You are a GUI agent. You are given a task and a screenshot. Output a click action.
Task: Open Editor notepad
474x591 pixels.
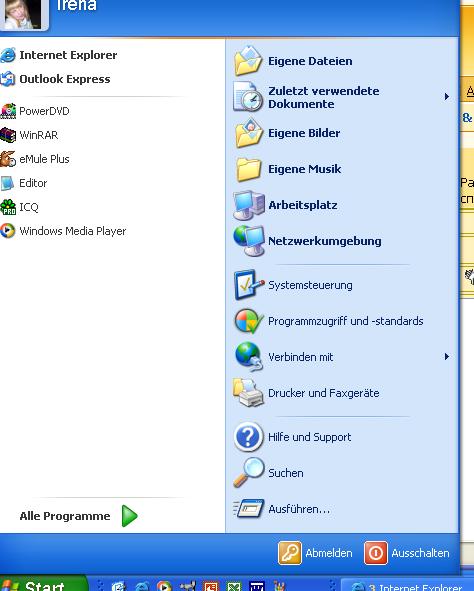24,183
